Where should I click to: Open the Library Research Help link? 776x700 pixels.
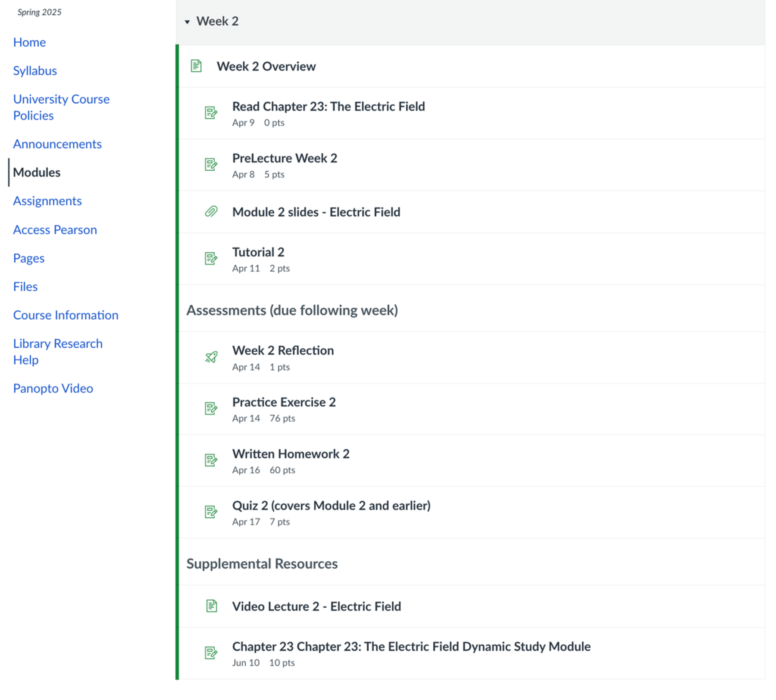tap(58, 351)
